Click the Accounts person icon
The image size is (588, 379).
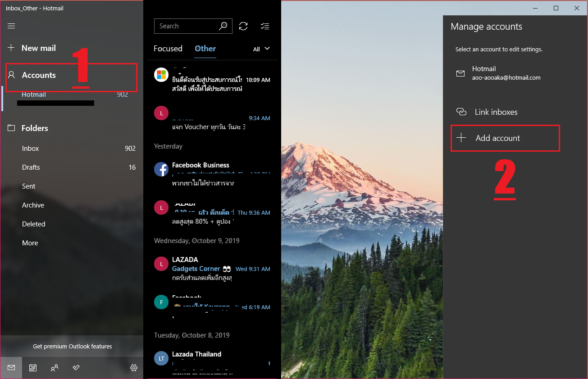pyautogui.click(x=12, y=75)
